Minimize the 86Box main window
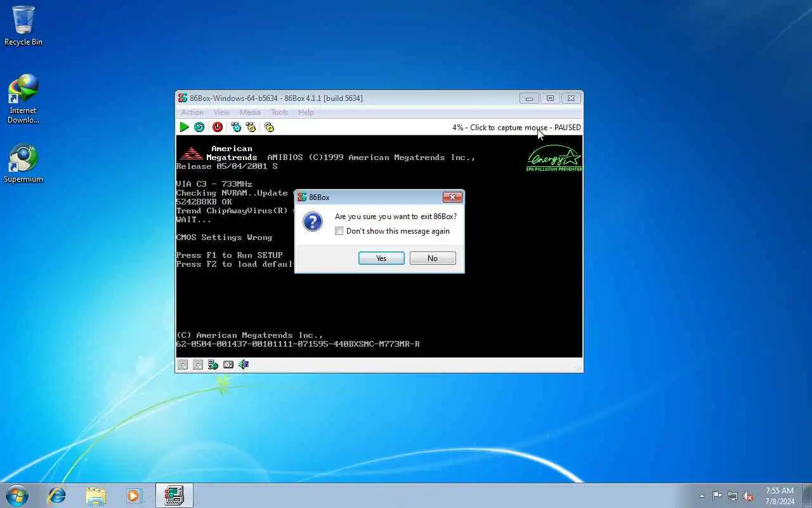The height and width of the screenshot is (508, 812). [529, 98]
